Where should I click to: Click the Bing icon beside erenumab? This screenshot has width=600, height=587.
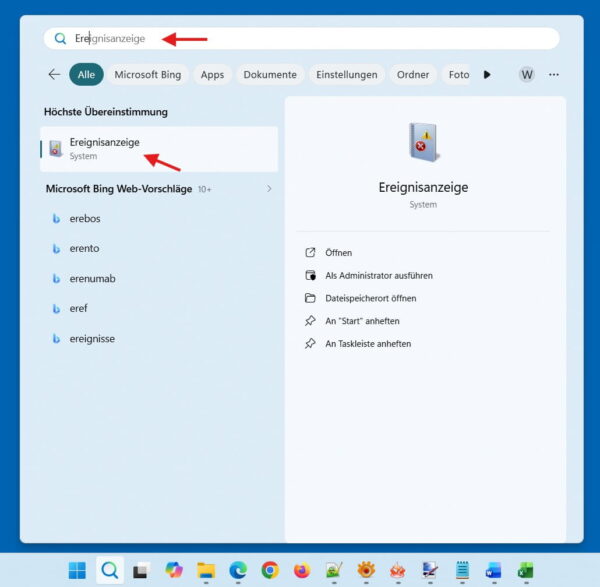click(x=56, y=279)
